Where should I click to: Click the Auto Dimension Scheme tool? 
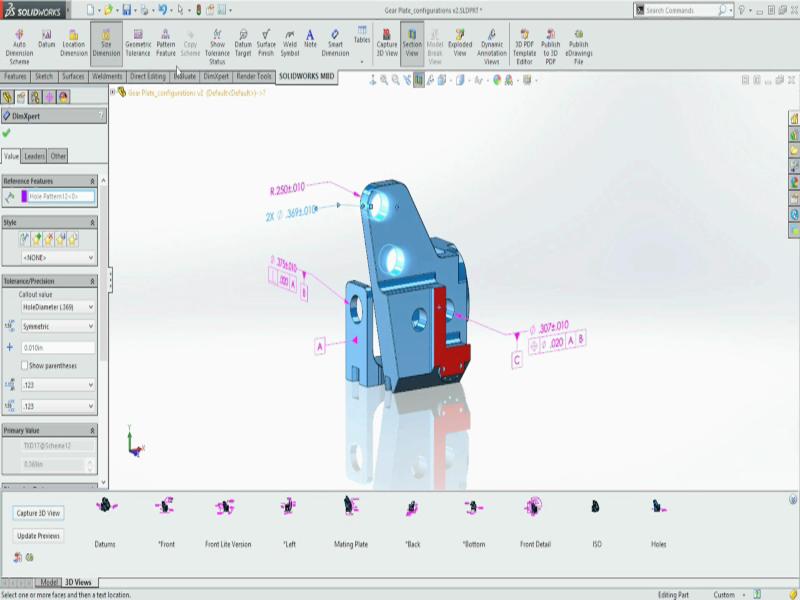(x=19, y=46)
